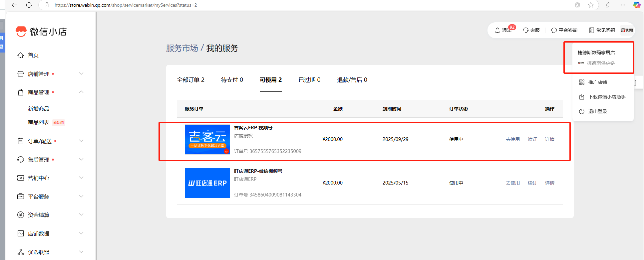
Task: Open 商品列表 in sidebar
Action: coord(39,122)
